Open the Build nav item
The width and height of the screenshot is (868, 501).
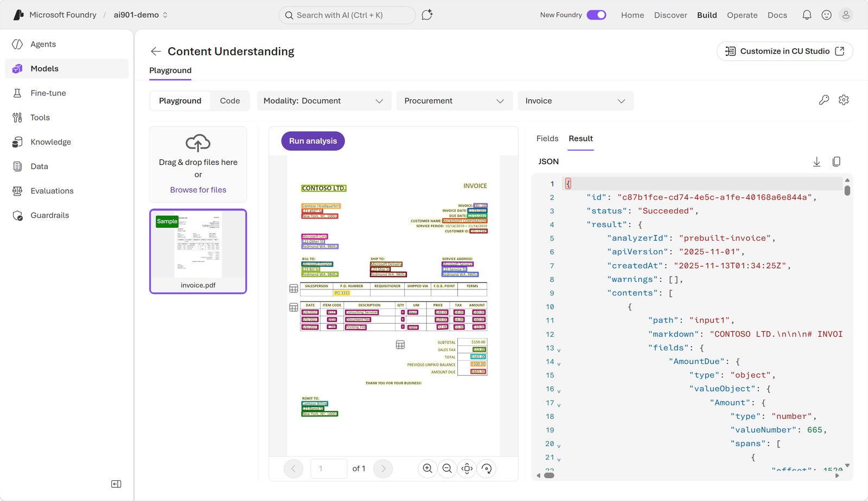tap(707, 15)
